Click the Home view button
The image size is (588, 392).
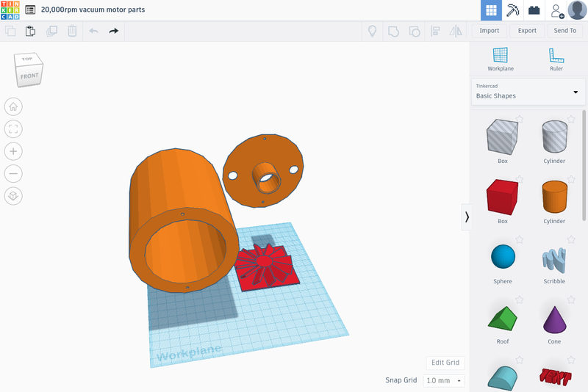[13, 106]
